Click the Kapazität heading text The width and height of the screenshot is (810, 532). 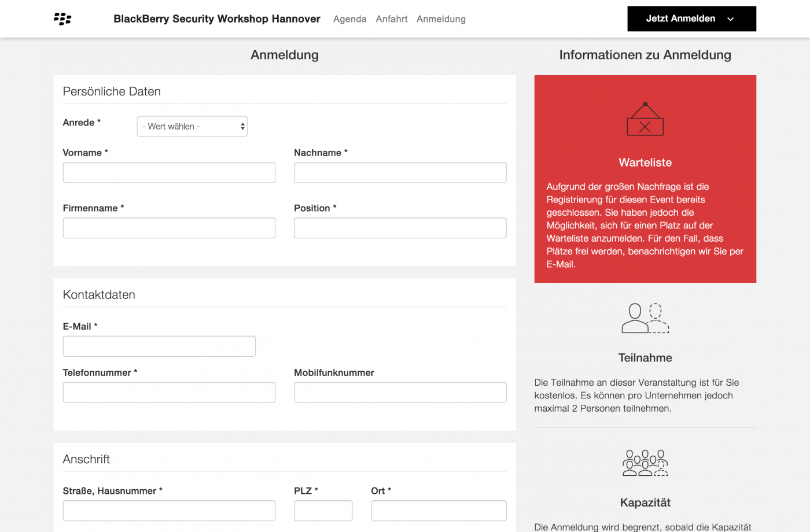pyautogui.click(x=645, y=503)
